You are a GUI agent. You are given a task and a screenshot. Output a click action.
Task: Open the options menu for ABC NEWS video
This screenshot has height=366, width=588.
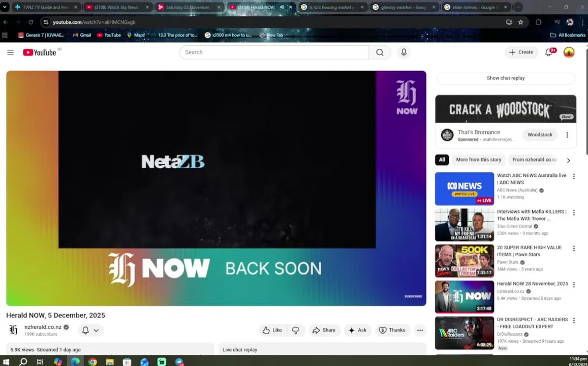tap(574, 176)
